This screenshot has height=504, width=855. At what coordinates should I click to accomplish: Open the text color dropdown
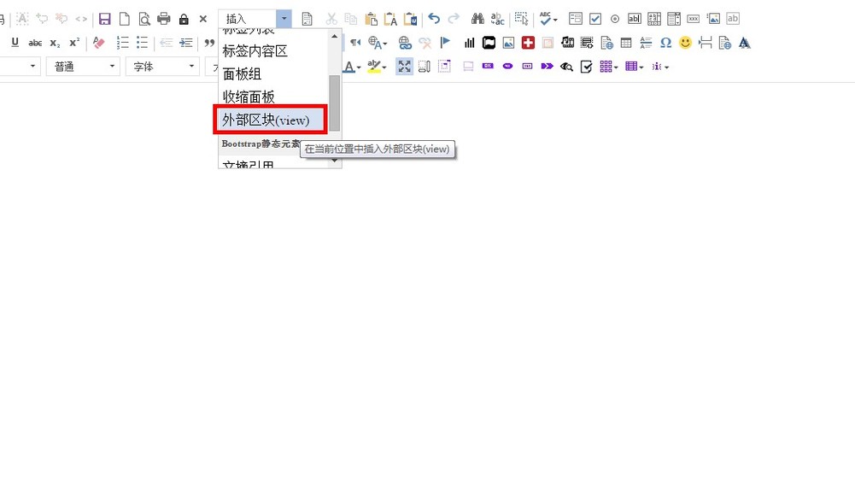pos(352,67)
